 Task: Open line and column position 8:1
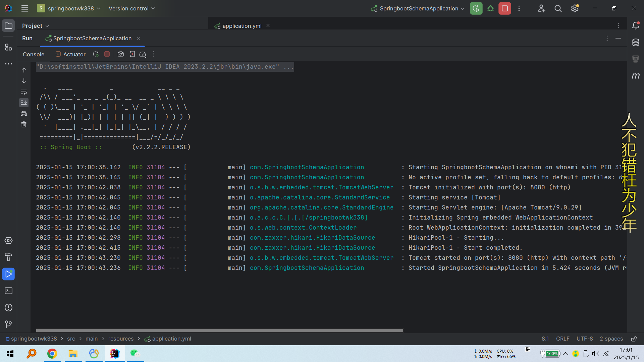click(x=545, y=339)
